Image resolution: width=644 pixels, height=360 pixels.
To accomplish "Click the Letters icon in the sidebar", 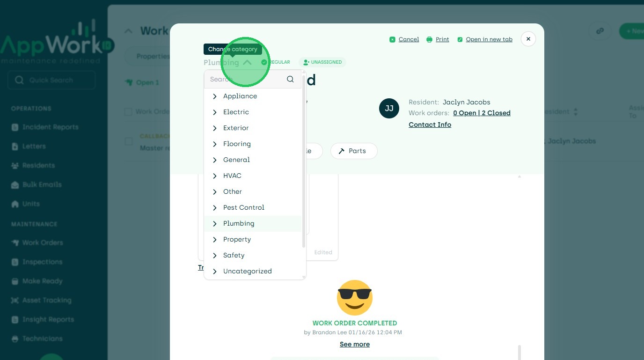I will [15, 147].
